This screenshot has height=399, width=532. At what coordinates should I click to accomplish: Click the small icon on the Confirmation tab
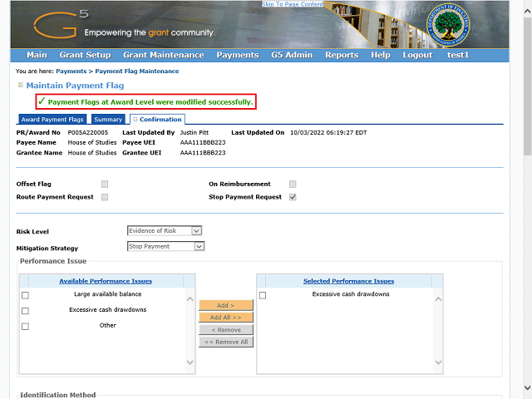pos(135,120)
